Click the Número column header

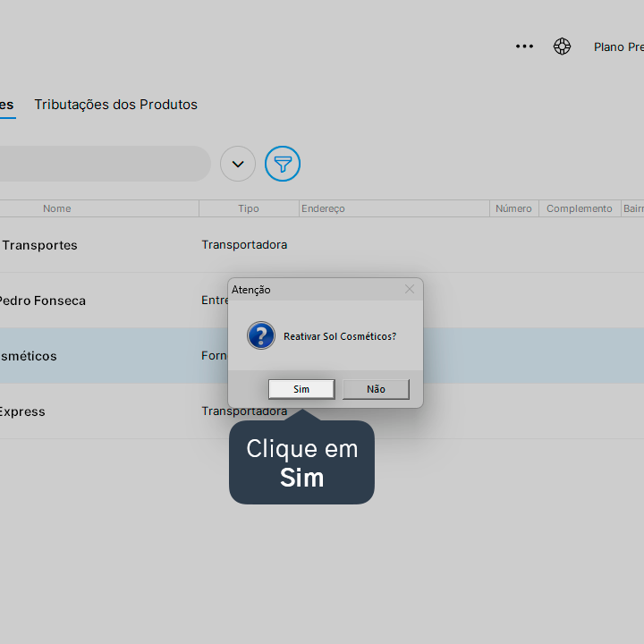click(513, 208)
